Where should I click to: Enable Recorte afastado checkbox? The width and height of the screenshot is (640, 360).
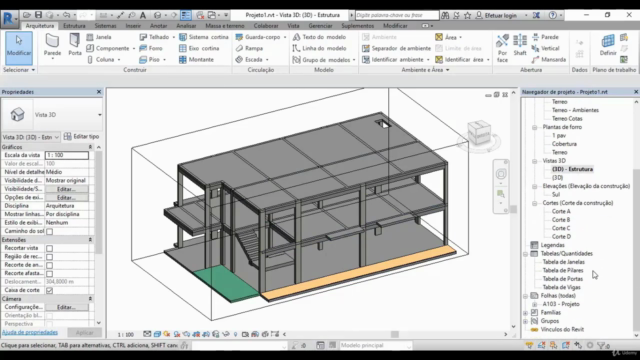click(49, 273)
